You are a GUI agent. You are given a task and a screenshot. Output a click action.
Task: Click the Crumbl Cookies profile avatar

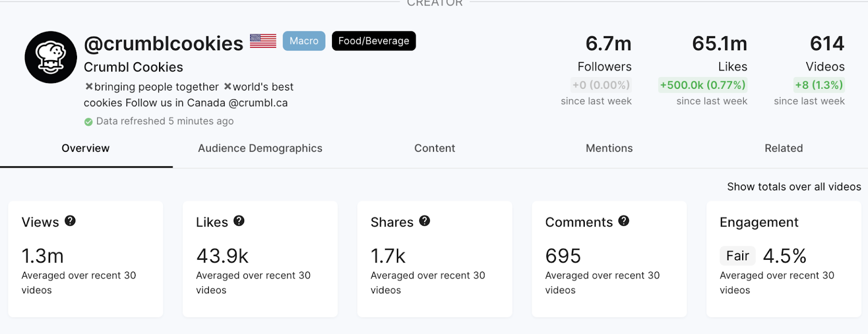(x=51, y=57)
